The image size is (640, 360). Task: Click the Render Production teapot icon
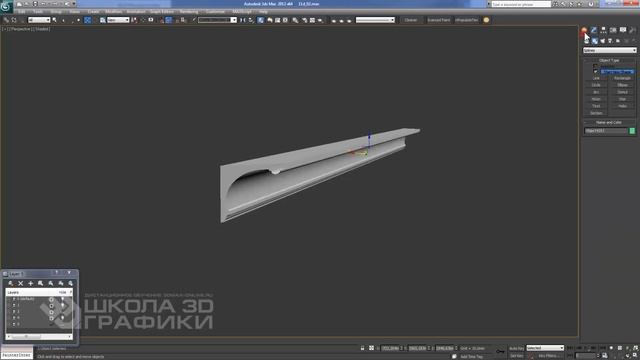[320, 20]
